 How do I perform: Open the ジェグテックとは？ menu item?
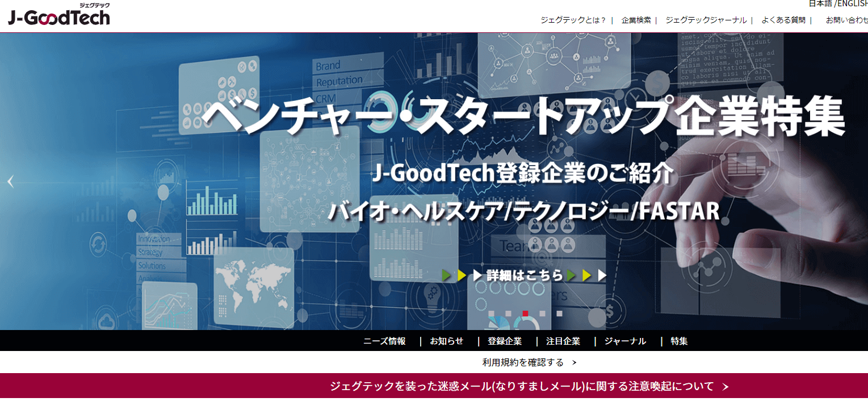coord(573,19)
